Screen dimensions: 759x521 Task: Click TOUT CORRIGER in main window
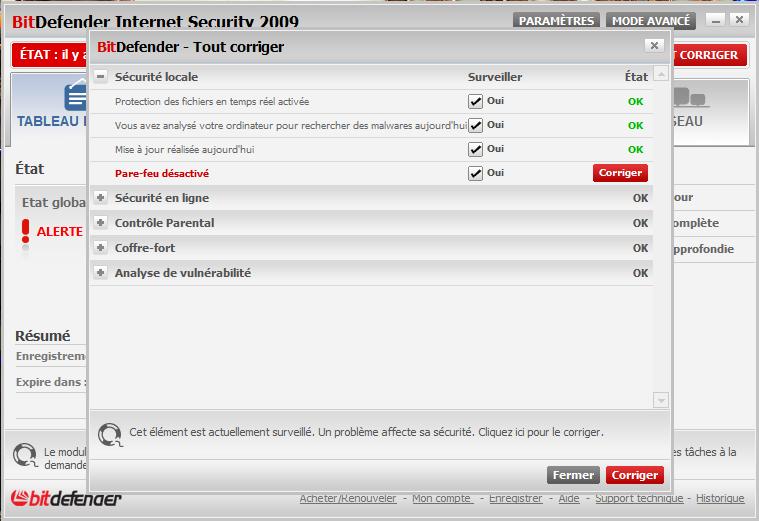708,55
